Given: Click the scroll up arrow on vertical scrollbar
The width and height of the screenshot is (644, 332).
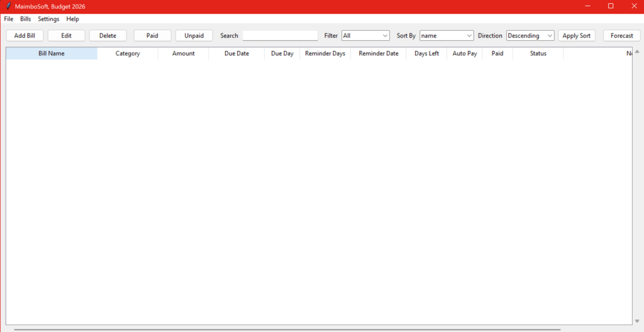Looking at the screenshot, I should click(637, 52).
